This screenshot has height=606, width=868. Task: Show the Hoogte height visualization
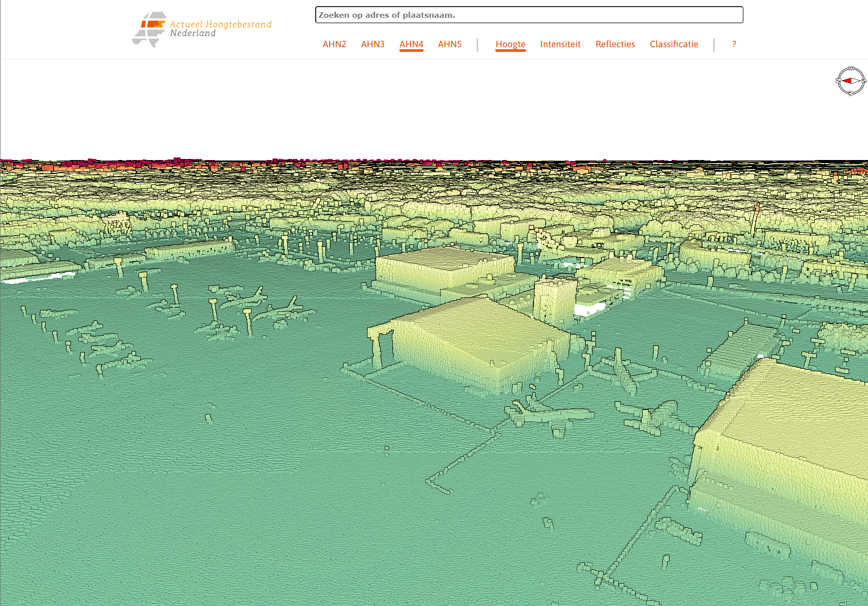510,44
